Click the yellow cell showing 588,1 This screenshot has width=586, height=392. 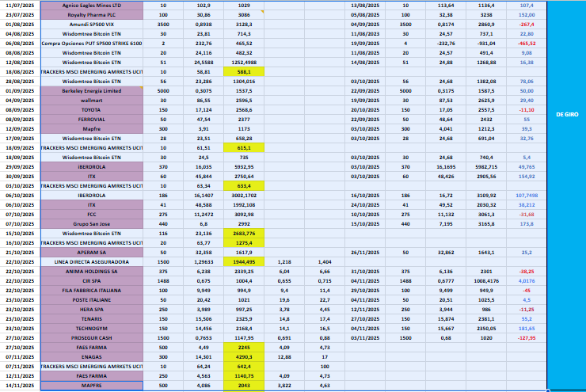[x=244, y=72]
